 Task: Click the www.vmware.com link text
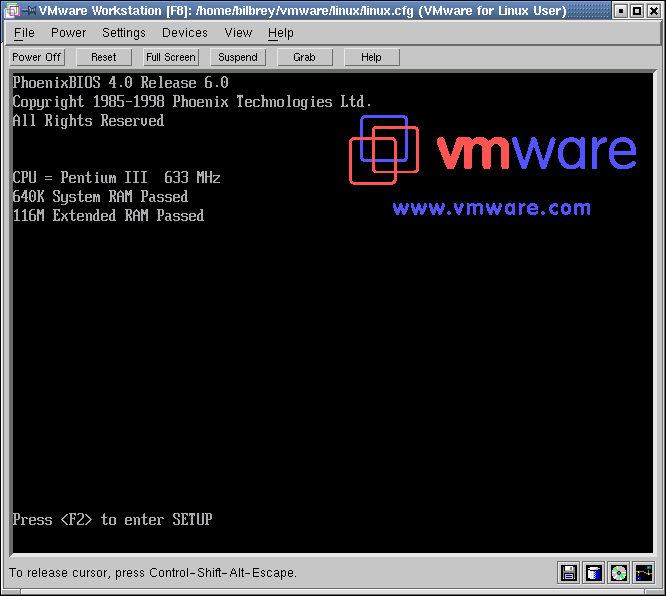(491, 208)
